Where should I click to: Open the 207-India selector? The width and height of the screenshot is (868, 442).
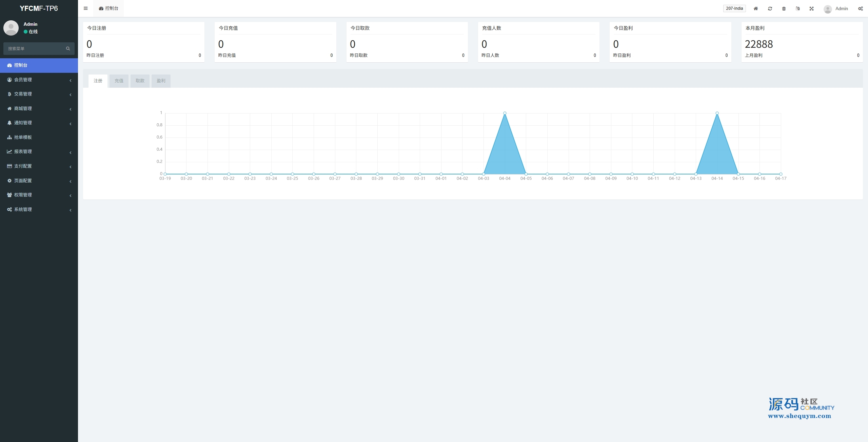[x=734, y=8]
